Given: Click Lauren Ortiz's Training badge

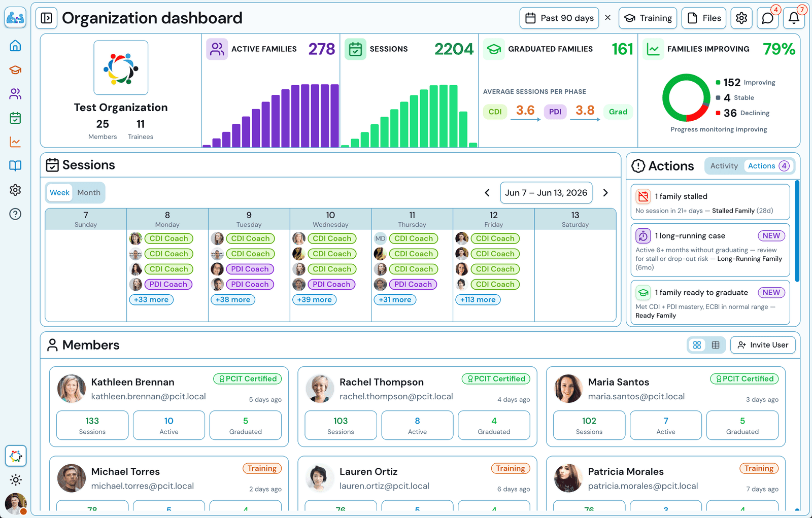Looking at the screenshot, I should [511, 469].
